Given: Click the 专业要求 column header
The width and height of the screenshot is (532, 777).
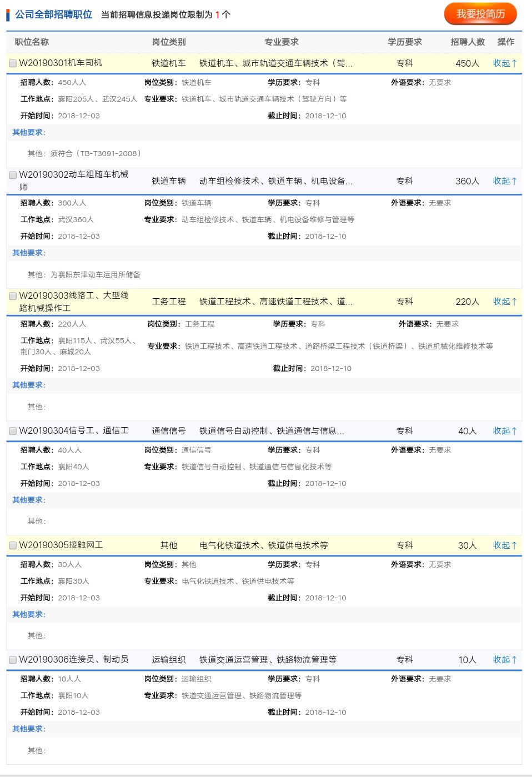Looking at the screenshot, I should (x=282, y=42).
